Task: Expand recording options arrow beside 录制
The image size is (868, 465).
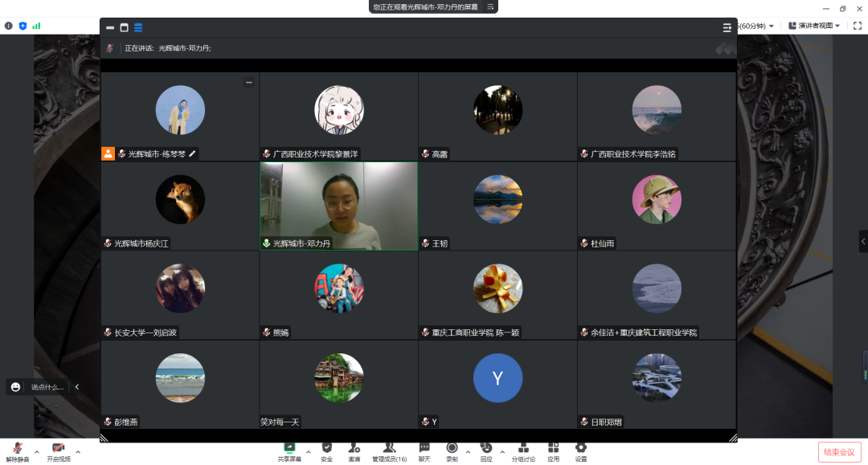Action: coord(468,451)
